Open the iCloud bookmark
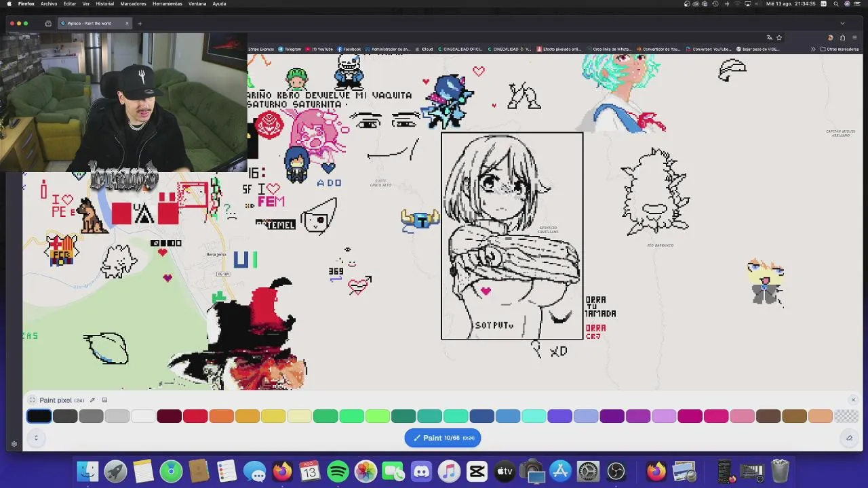Viewport: 868px width, 488px height. click(424, 49)
